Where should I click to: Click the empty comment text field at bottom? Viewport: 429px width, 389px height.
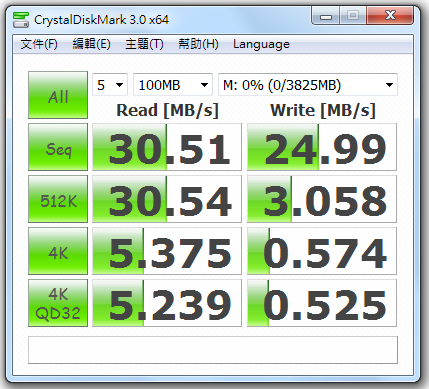(213, 350)
